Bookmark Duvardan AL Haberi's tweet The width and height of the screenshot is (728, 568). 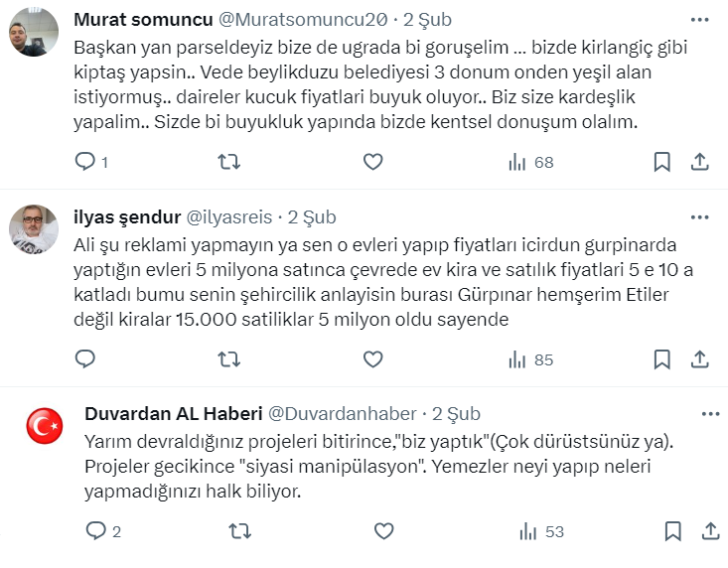(672, 532)
